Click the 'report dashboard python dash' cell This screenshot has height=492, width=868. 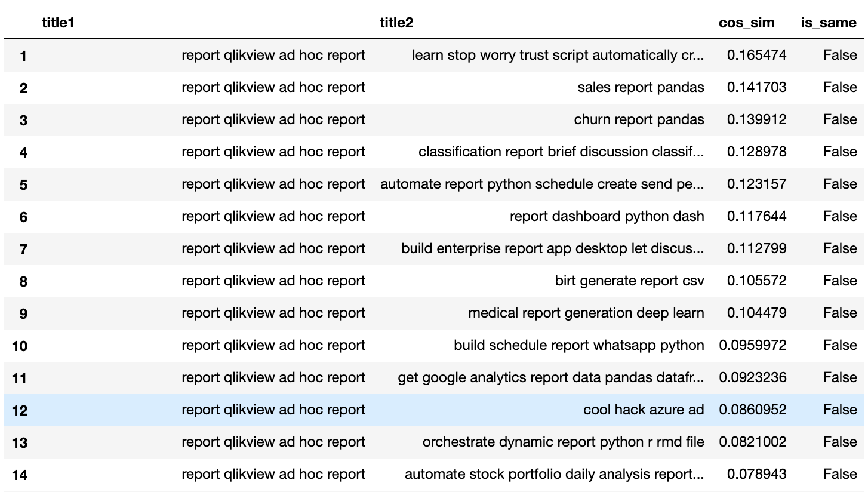(x=607, y=217)
